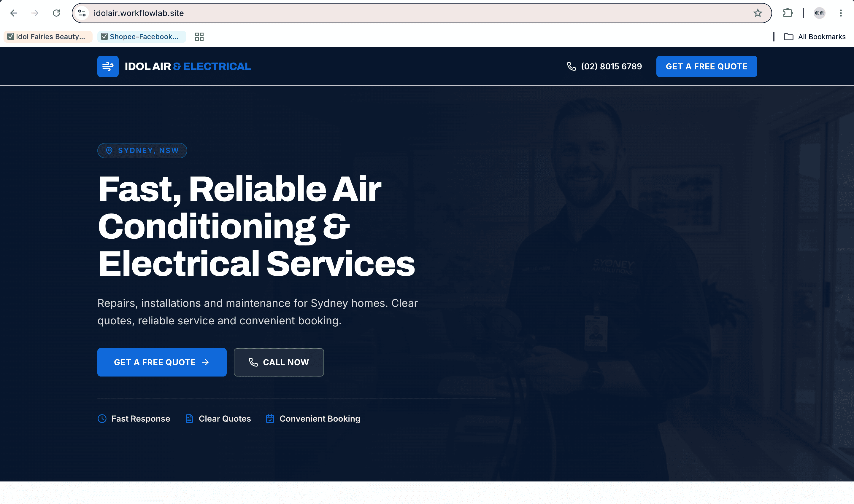Click the Idol Air & Electrical brand name
854x504 pixels.
click(188, 66)
